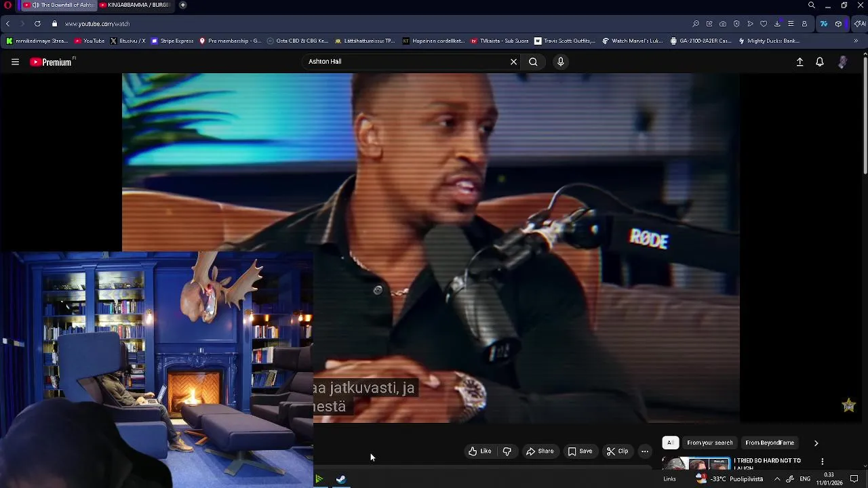Open the YouTube create upload icon
The height and width of the screenshot is (488, 868).
[x=800, y=62]
